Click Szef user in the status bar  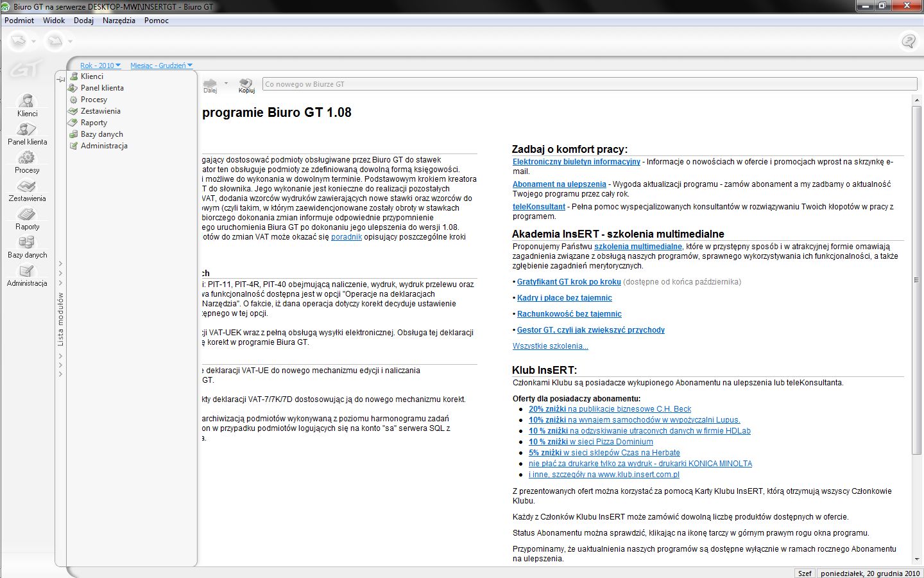[805, 573]
